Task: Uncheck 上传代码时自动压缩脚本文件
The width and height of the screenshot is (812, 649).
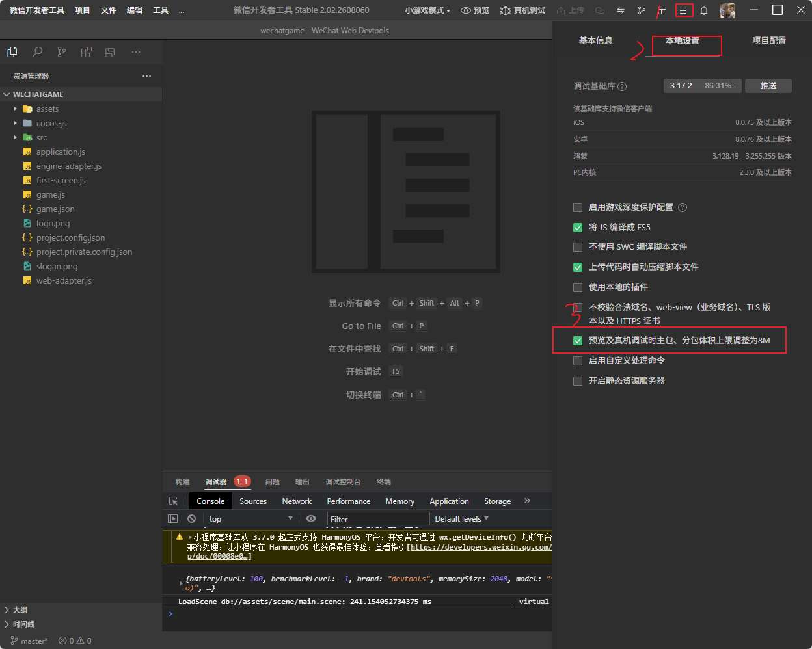Action: 578,267
